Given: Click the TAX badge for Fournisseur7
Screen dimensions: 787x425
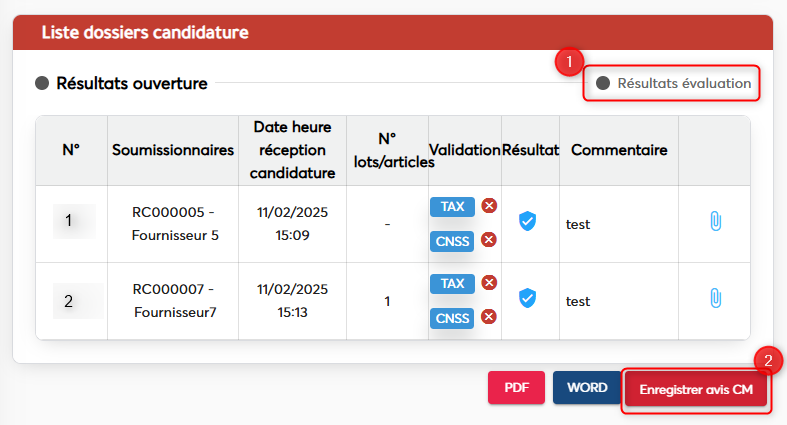Looking at the screenshot, I should click(452, 283).
